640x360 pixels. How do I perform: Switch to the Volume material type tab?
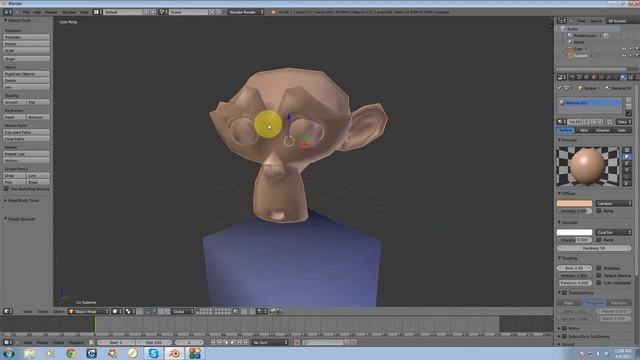603,130
